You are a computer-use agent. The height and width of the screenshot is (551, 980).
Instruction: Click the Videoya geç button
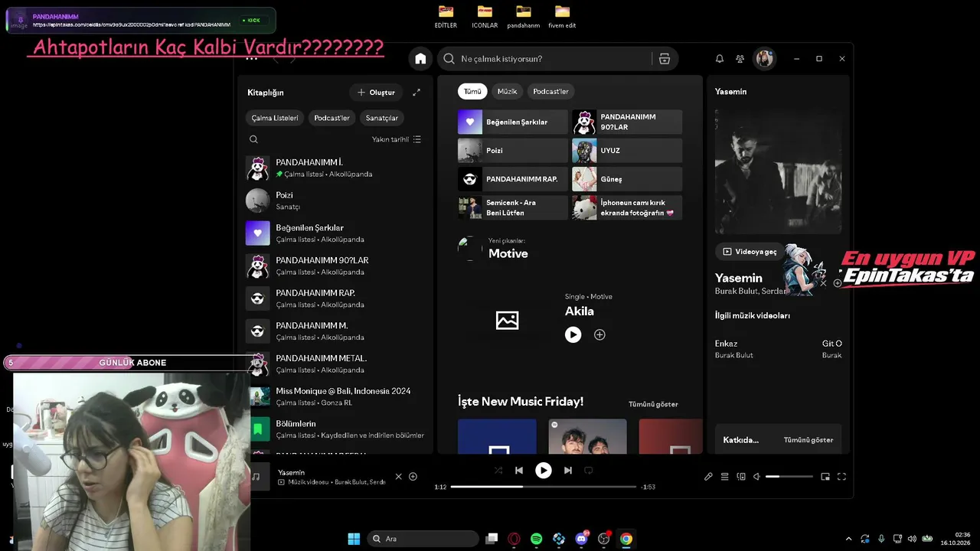pos(750,251)
